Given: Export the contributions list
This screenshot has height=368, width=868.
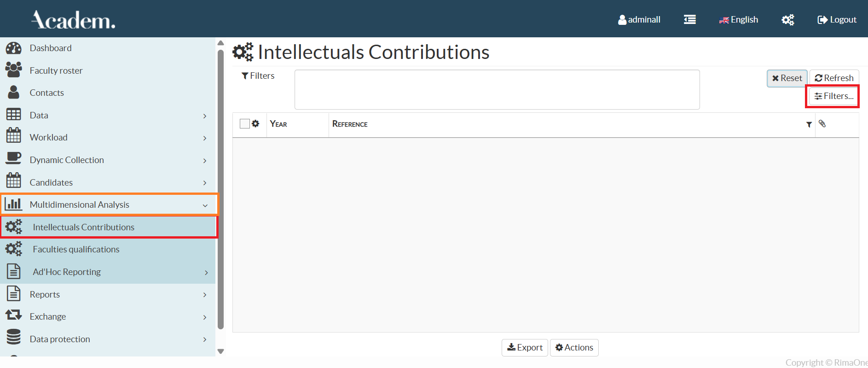Looking at the screenshot, I should tap(525, 347).
